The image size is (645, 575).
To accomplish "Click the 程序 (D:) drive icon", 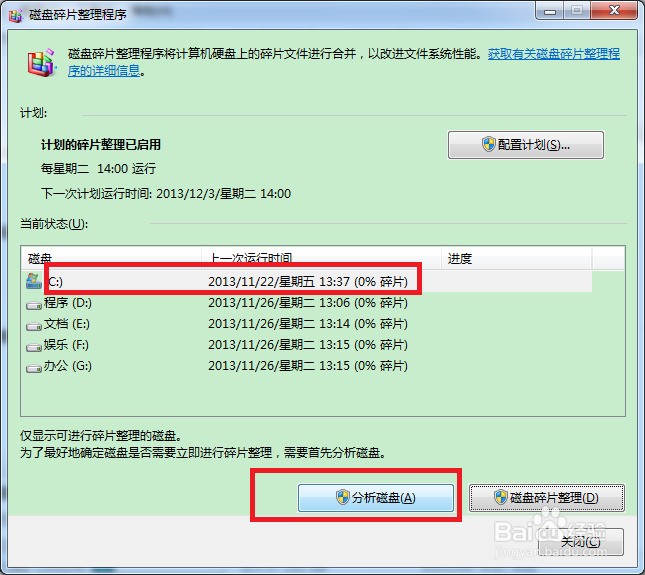I will coord(34,304).
